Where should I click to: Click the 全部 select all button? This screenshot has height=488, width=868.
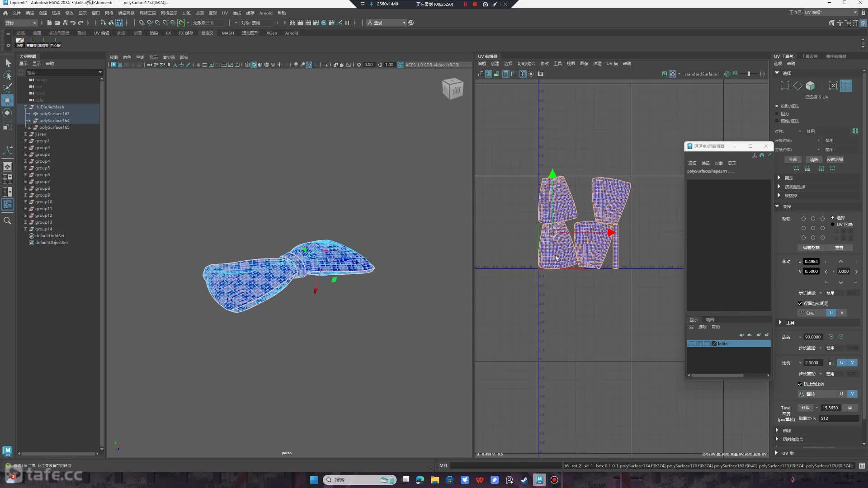pos(793,160)
